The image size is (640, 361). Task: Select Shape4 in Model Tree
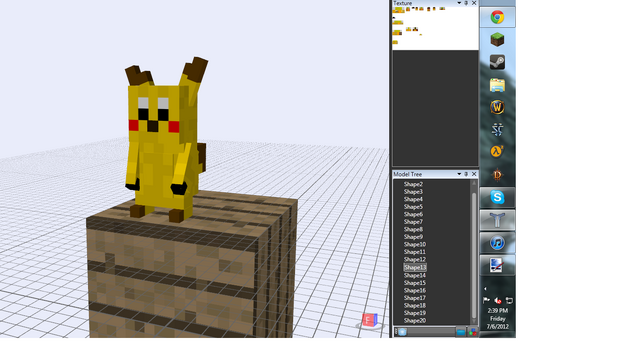pos(413,199)
